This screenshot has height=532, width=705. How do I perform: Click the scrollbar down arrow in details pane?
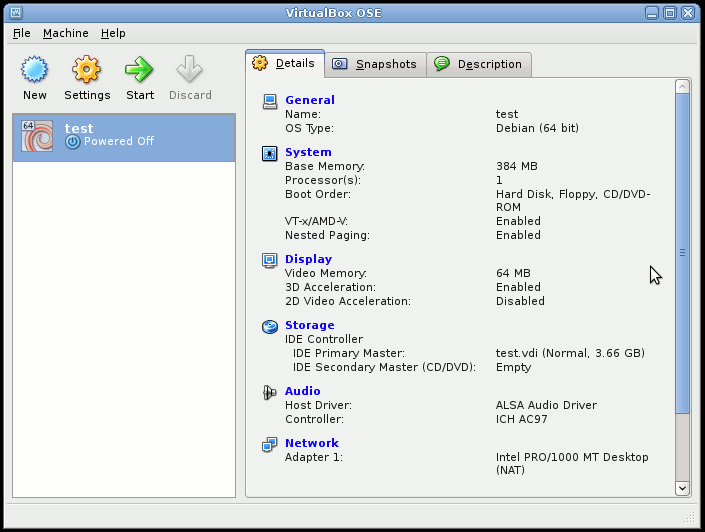(x=682, y=488)
